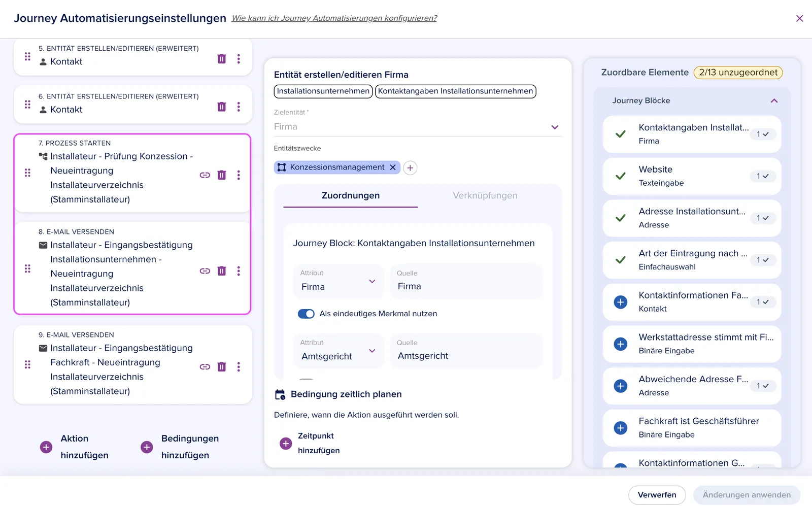Open more options for step 5 Kontakt
812x506 pixels.
point(239,59)
